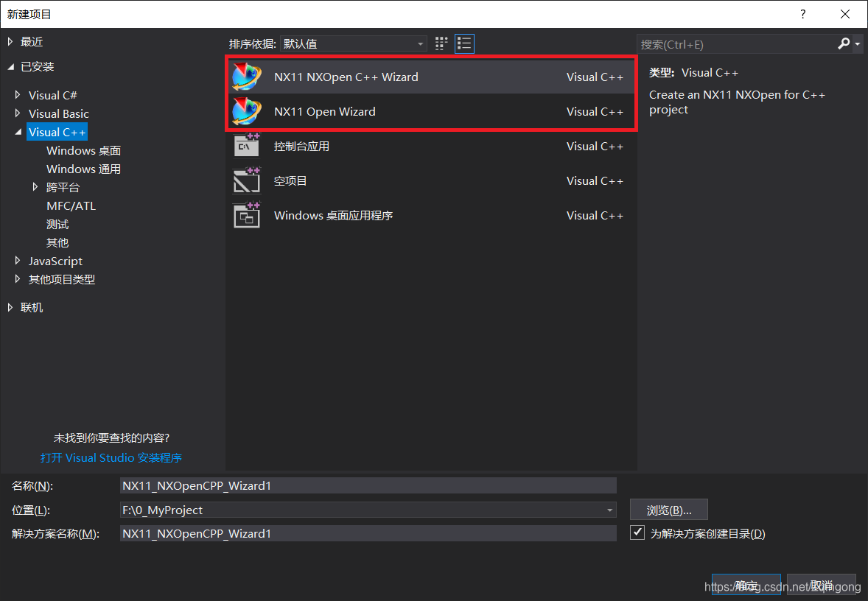Expand the Visual C# node
868x601 pixels.
tap(18, 95)
